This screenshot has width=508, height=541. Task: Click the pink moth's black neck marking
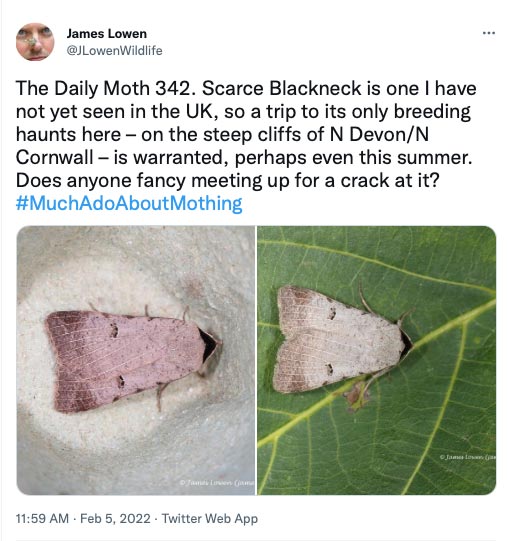(208, 344)
